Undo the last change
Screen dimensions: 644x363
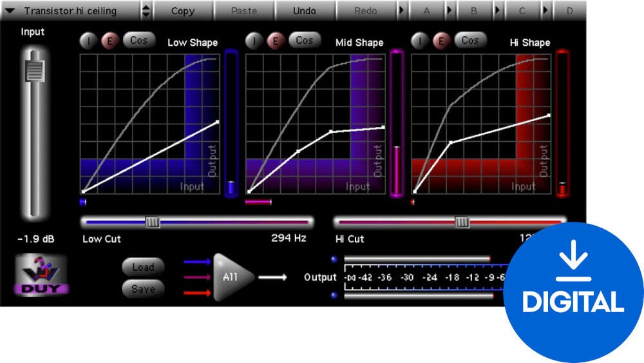pos(305,11)
